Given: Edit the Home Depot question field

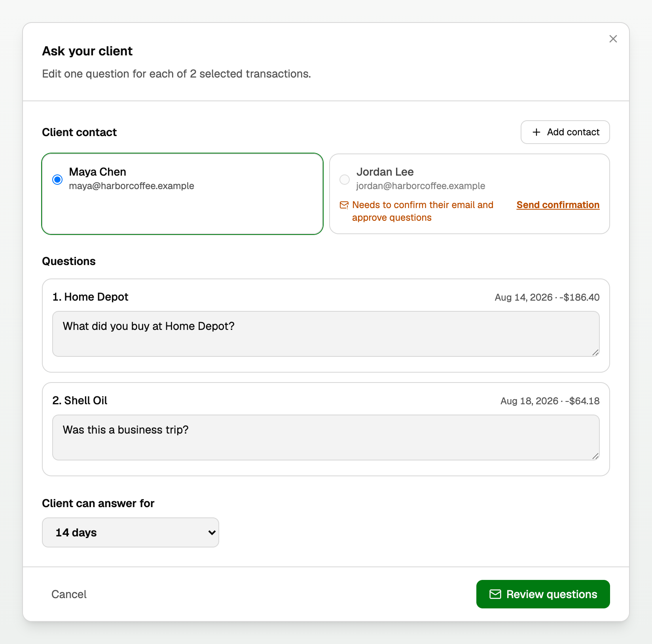Looking at the screenshot, I should 326,334.
